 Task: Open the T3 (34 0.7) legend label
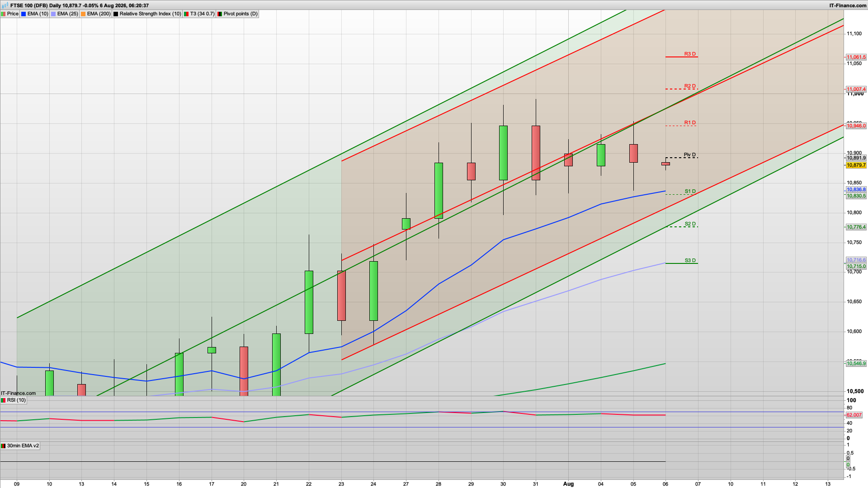[202, 14]
